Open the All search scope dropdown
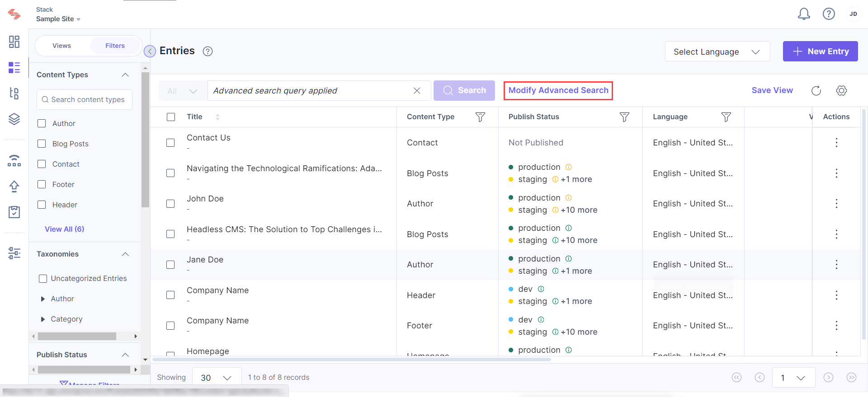Screen dimensions: 868x397 click(183, 91)
